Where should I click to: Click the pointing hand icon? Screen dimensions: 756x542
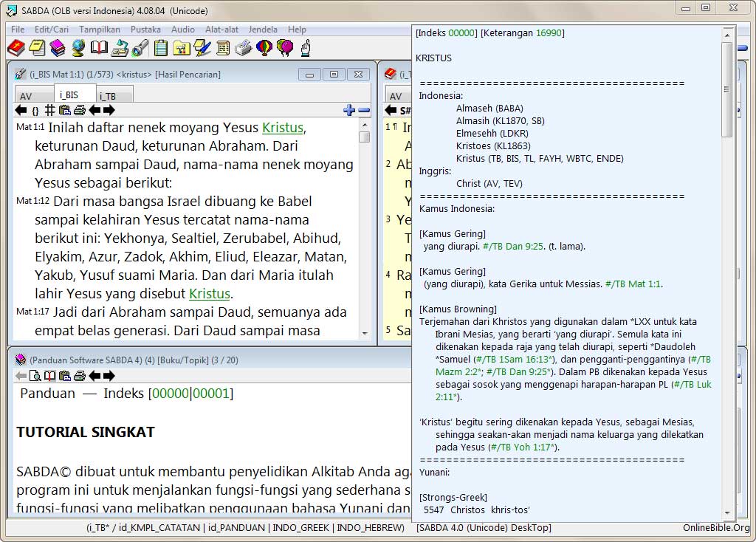306,48
